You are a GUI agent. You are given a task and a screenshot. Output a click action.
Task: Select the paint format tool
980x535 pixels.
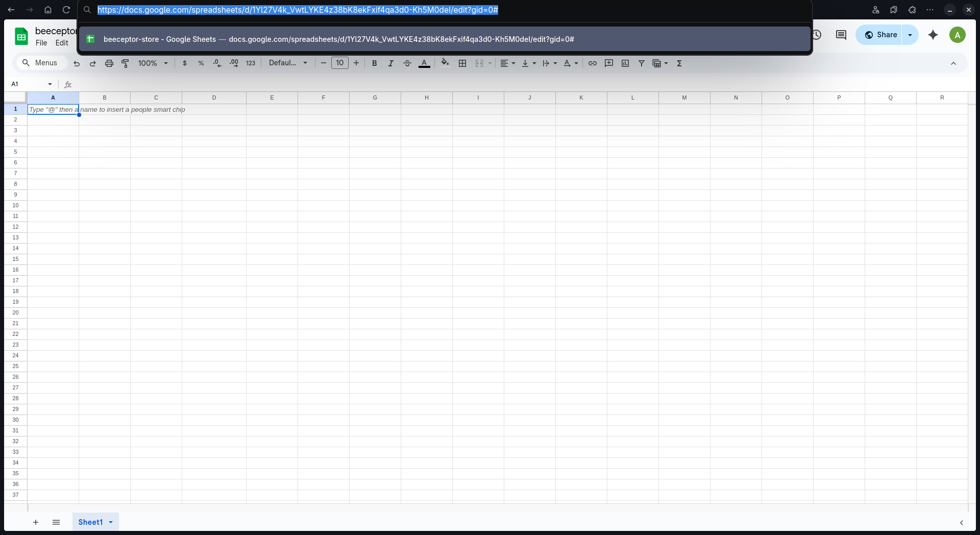point(125,63)
